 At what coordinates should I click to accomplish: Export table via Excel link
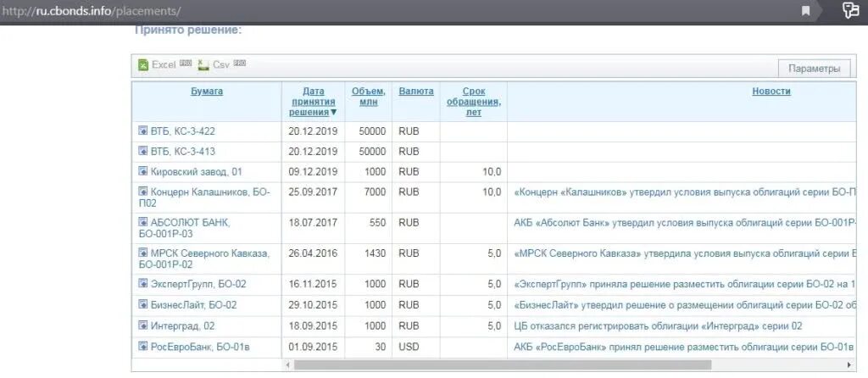(x=164, y=64)
